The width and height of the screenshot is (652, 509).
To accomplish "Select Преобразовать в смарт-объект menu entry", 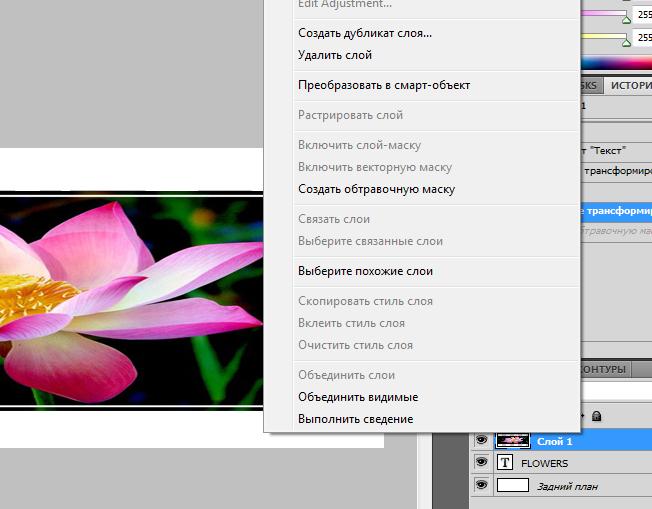I will (384, 85).
